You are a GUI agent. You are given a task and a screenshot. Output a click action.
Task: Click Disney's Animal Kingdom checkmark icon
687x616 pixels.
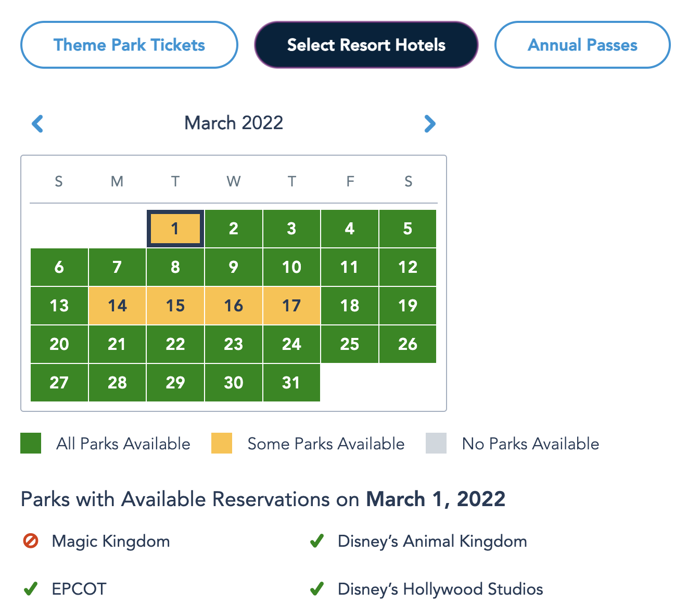click(317, 541)
